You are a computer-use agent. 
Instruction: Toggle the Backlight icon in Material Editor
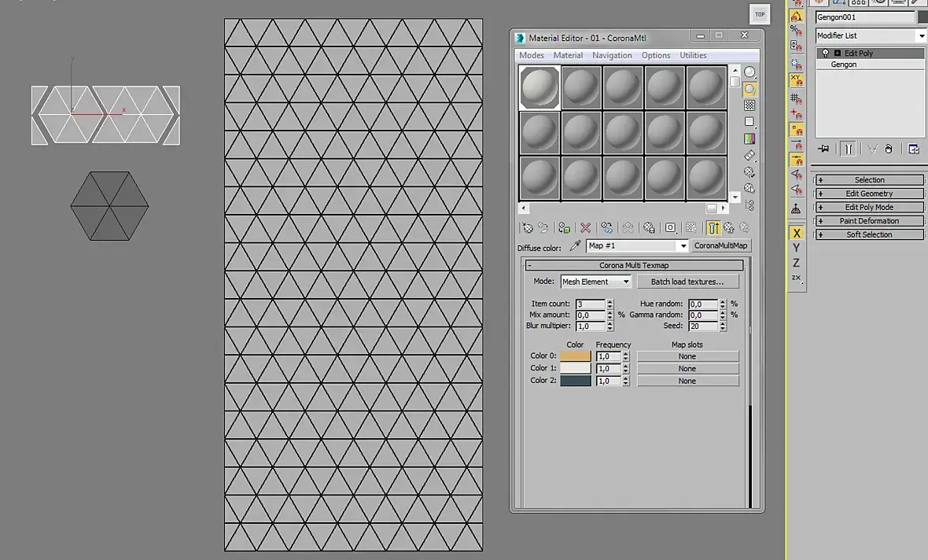pyautogui.click(x=749, y=90)
